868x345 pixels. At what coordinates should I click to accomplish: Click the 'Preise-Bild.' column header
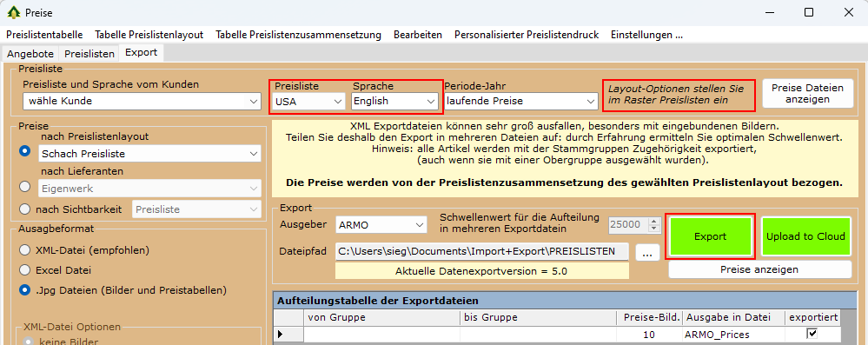[649, 318]
